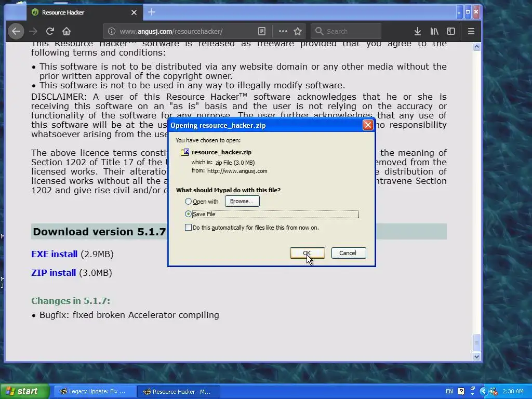532x399 pixels.
Task: Click the EN language indicator
Action: (x=449, y=392)
